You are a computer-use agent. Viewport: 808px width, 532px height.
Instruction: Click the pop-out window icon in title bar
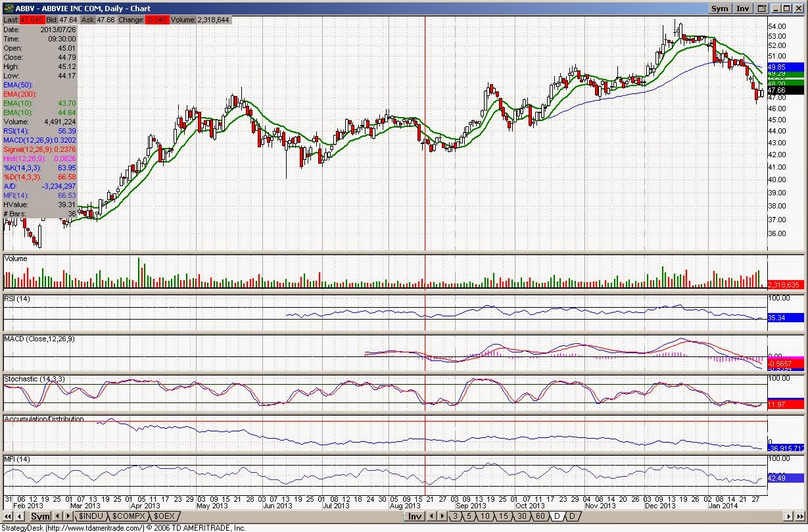click(x=762, y=9)
